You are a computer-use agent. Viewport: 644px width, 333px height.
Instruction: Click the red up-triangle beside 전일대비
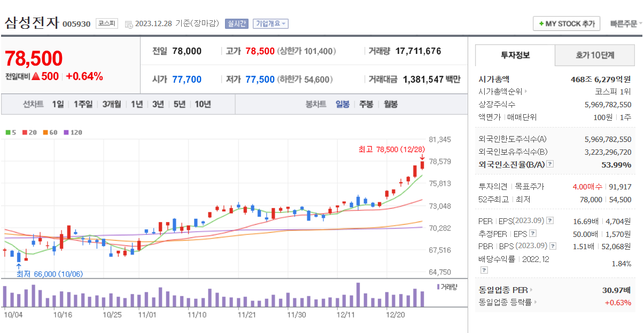coord(36,76)
